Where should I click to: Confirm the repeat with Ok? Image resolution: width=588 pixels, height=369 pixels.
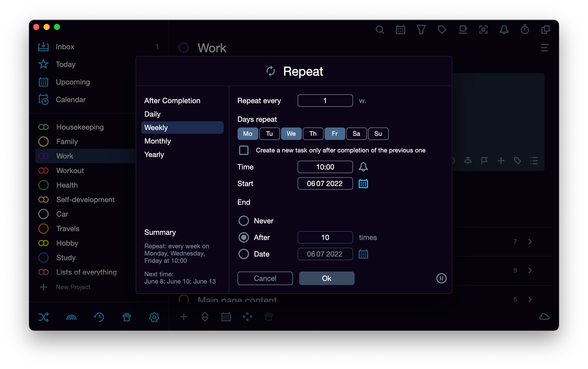[327, 278]
